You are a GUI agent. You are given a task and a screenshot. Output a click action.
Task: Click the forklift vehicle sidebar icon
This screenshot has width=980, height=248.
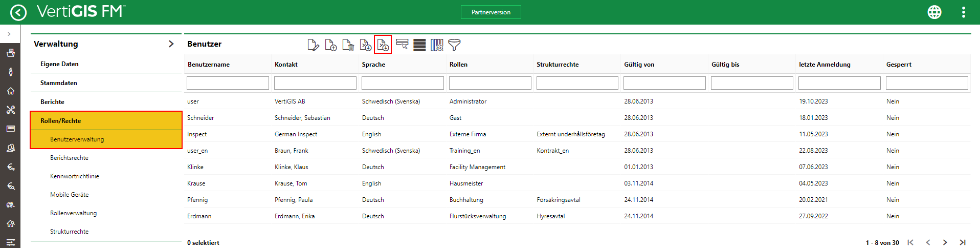(x=10, y=204)
